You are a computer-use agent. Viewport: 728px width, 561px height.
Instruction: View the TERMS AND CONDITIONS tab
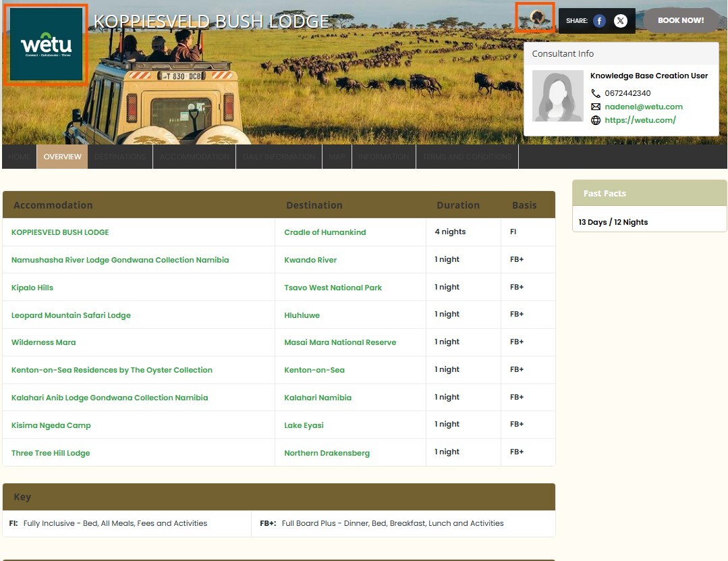pyautogui.click(x=467, y=157)
